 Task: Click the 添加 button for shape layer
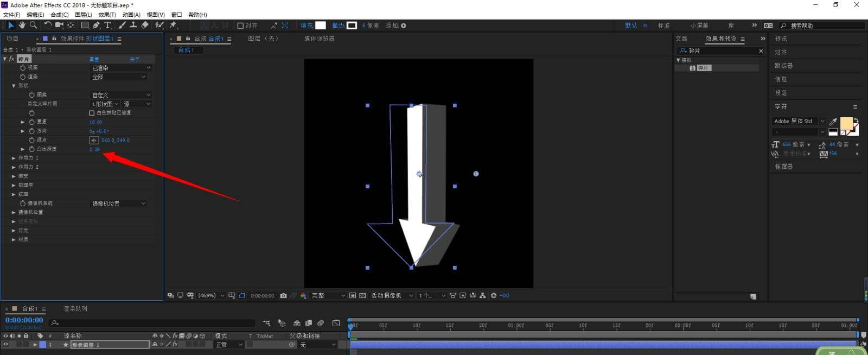[x=403, y=26]
